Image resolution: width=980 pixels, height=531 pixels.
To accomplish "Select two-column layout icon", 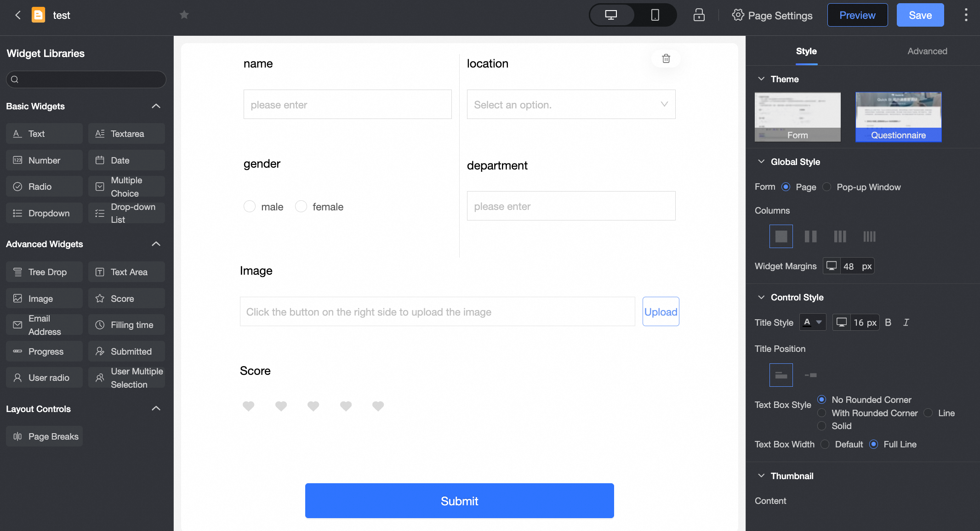I will [810, 237].
